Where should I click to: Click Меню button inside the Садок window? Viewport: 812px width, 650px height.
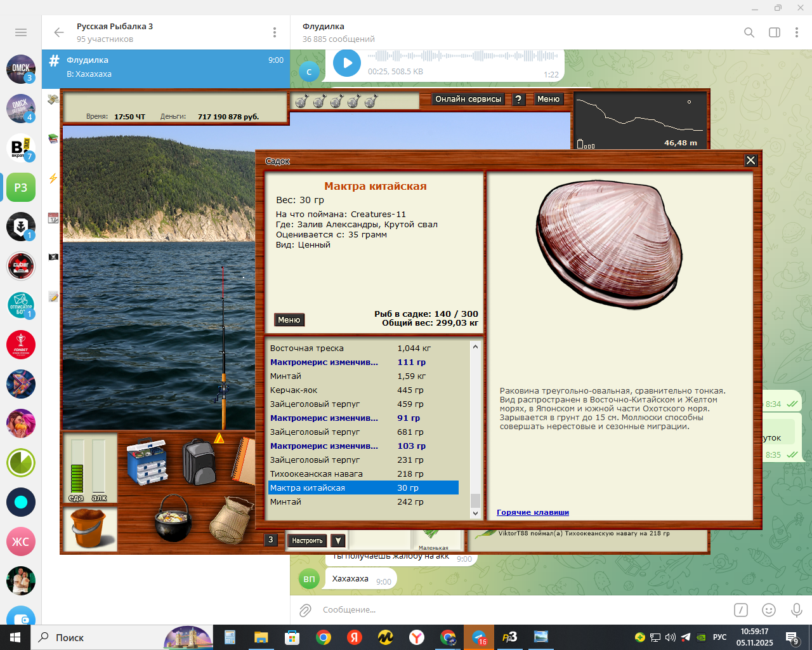click(289, 320)
